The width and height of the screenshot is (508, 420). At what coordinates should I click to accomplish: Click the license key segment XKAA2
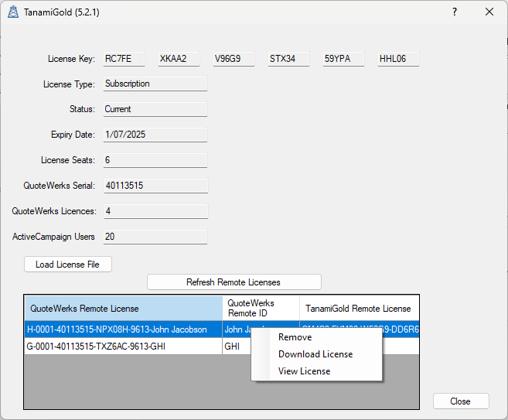click(x=178, y=59)
